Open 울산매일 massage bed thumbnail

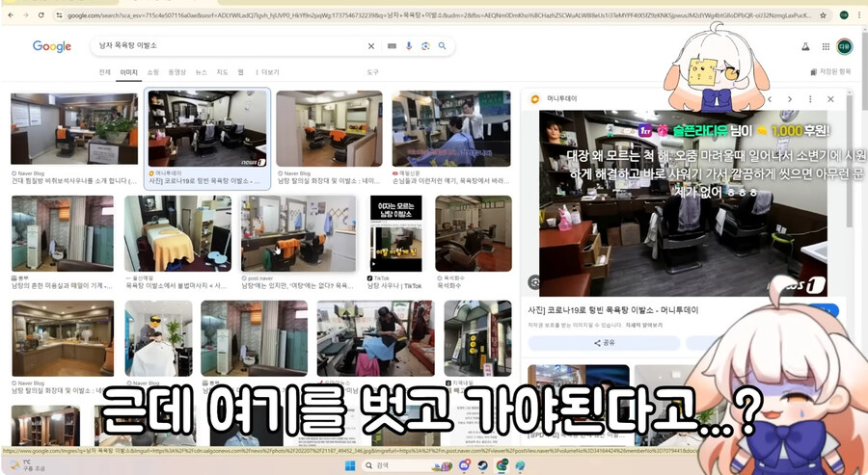tap(177, 233)
